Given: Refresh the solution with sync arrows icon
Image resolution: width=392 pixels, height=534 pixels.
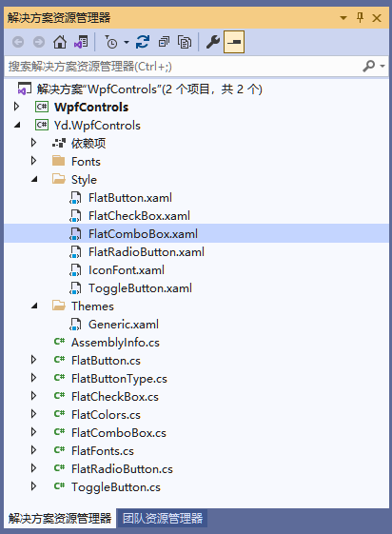Looking at the screenshot, I should click(143, 42).
